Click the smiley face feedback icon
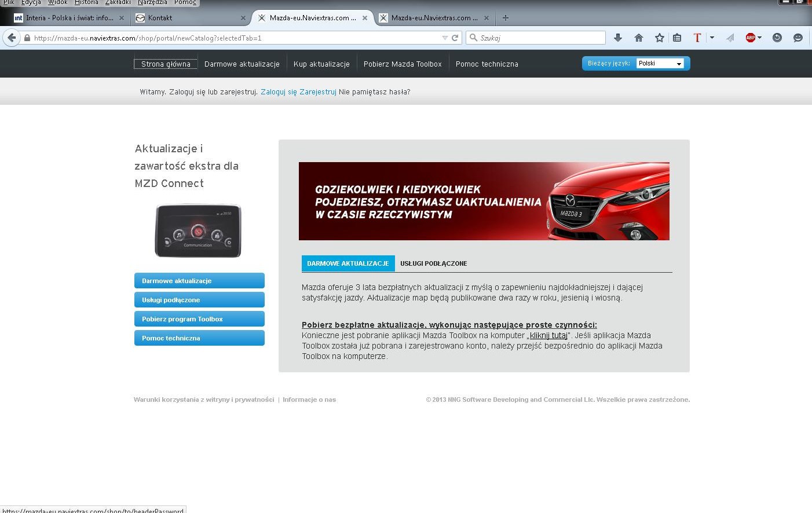 coord(798,38)
